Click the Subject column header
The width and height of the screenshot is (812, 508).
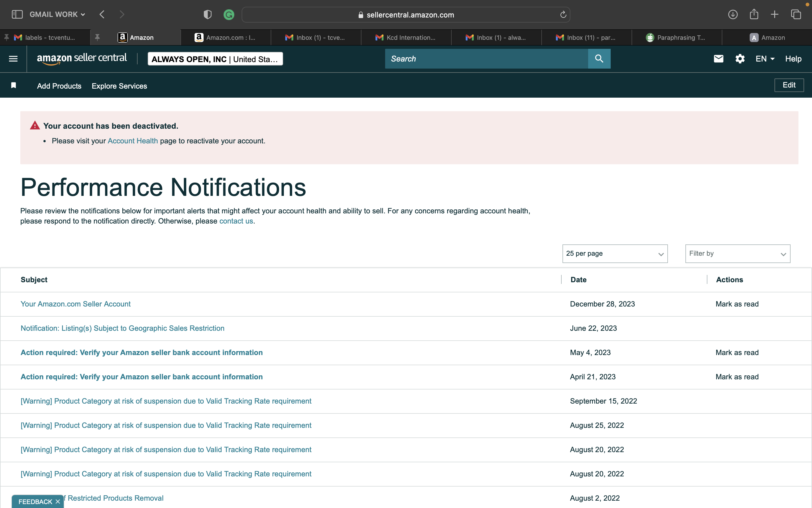(x=34, y=279)
